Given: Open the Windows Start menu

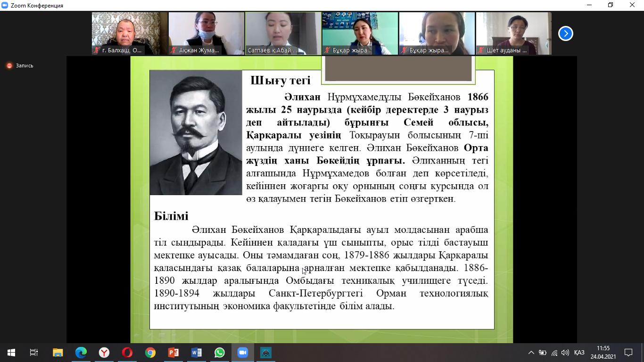Looking at the screenshot, I should [11, 353].
